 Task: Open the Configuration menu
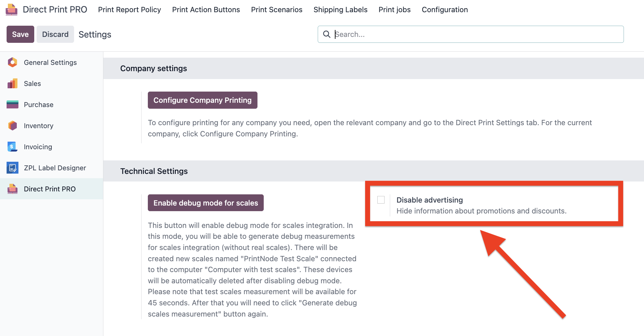(x=445, y=10)
